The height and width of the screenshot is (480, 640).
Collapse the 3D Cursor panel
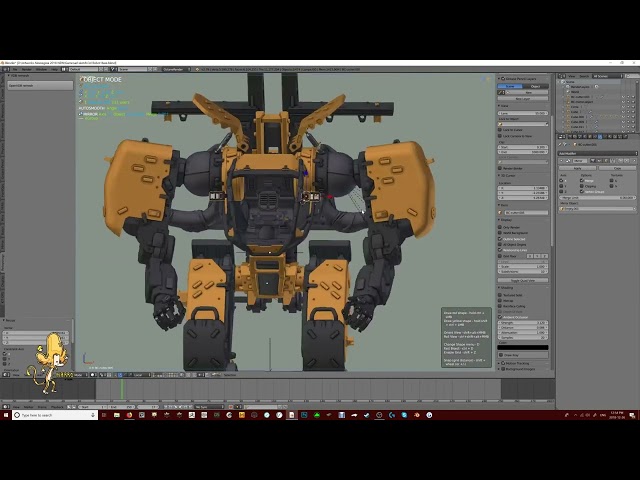click(499, 176)
